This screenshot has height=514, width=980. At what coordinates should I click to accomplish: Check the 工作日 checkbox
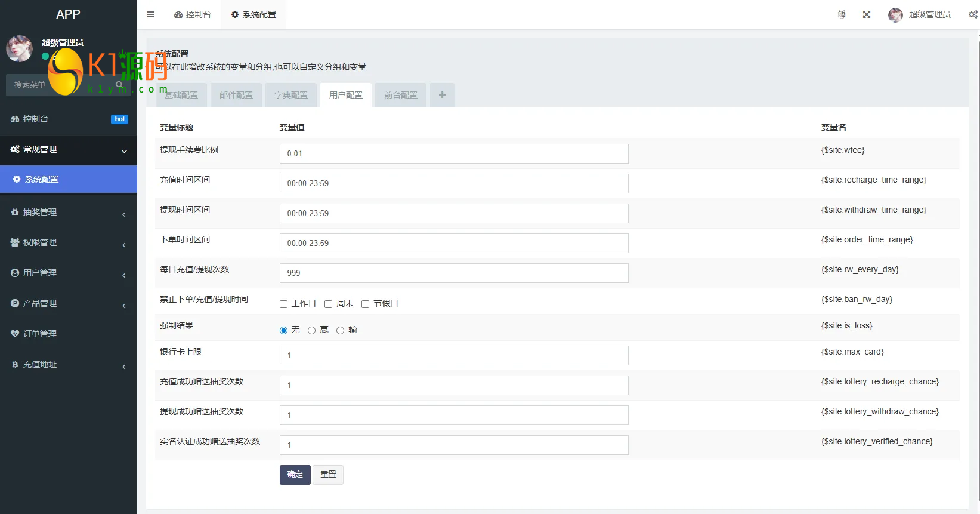(284, 304)
